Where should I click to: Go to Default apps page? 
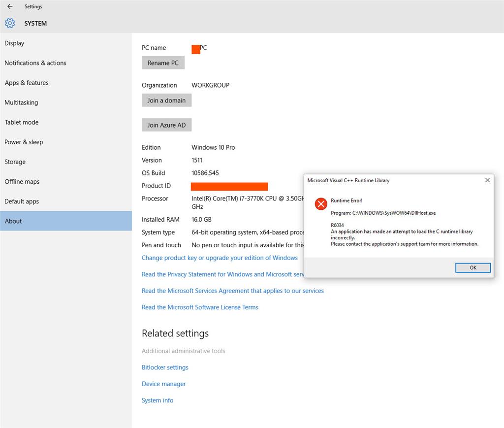coord(66,201)
